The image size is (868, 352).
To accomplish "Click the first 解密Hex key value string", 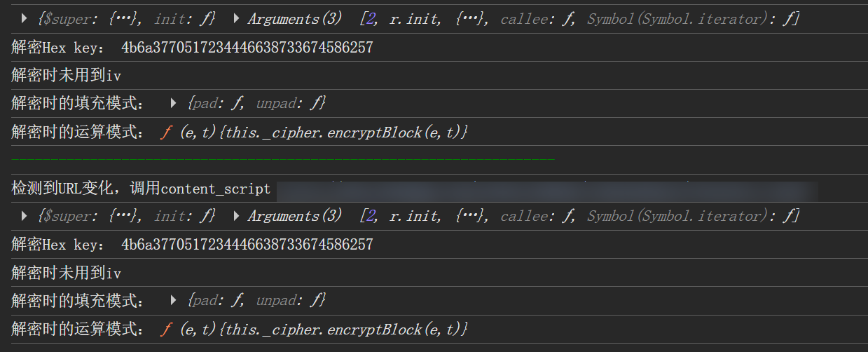I will (247, 48).
